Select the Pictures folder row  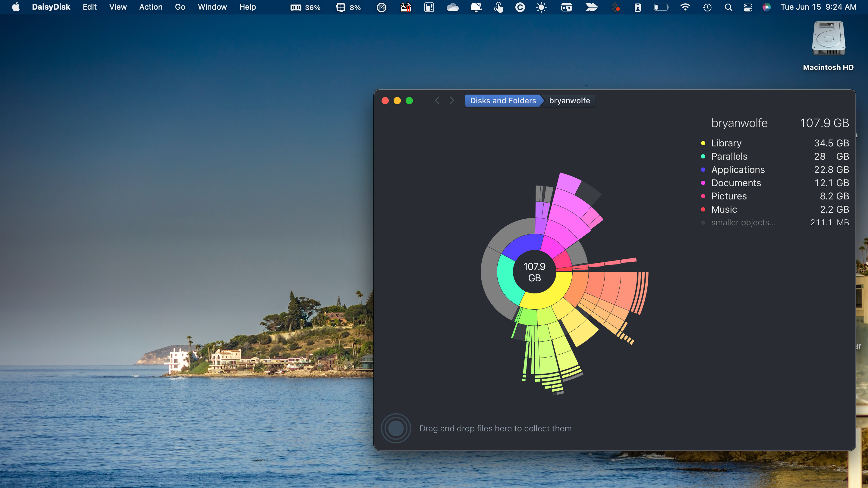(x=775, y=196)
